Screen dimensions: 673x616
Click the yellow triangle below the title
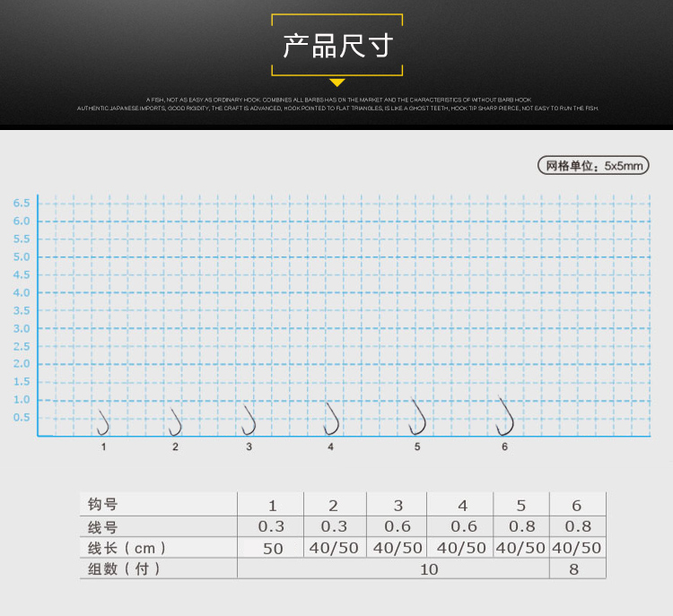pos(337,82)
